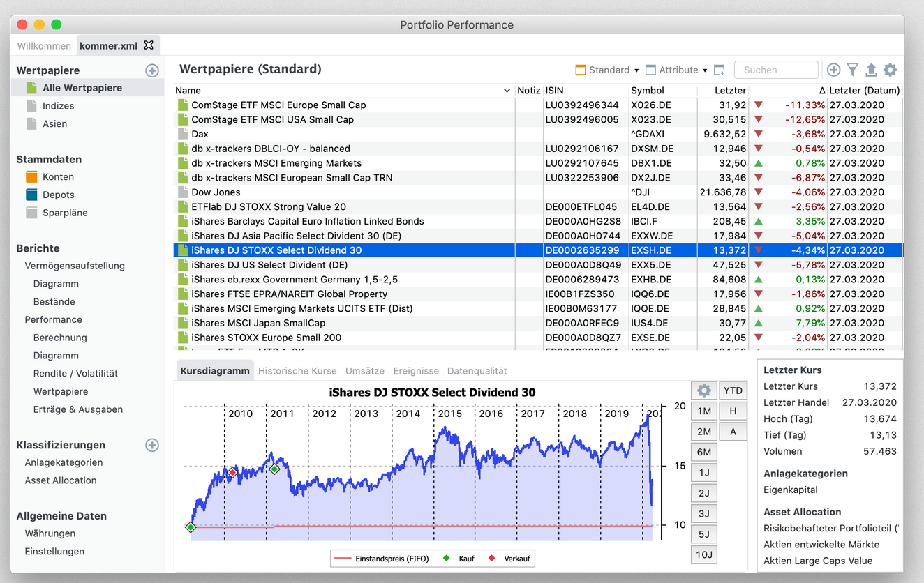This screenshot has height=583, width=924.
Task: Click the add-security plus icon in the toolbar
Action: pos(833,70)
